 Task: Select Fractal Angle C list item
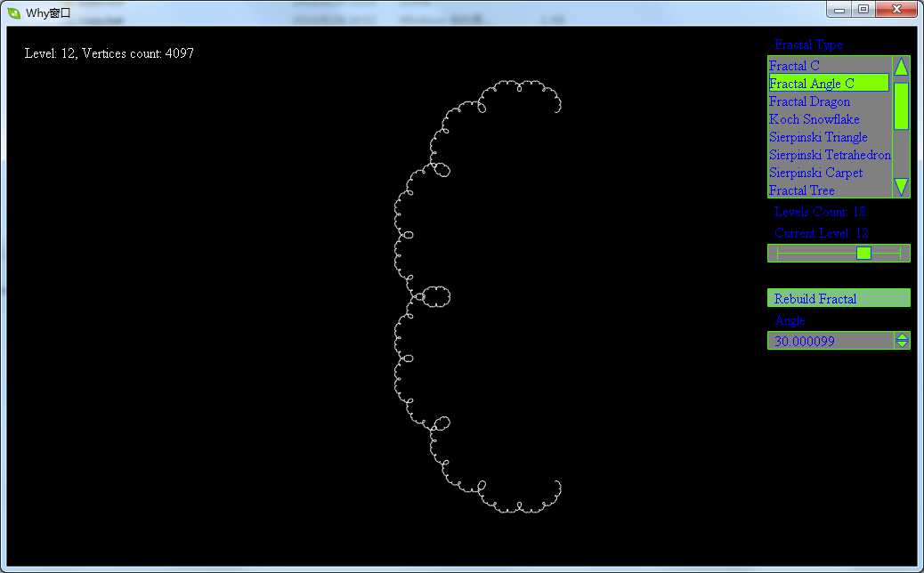point(829,83)
